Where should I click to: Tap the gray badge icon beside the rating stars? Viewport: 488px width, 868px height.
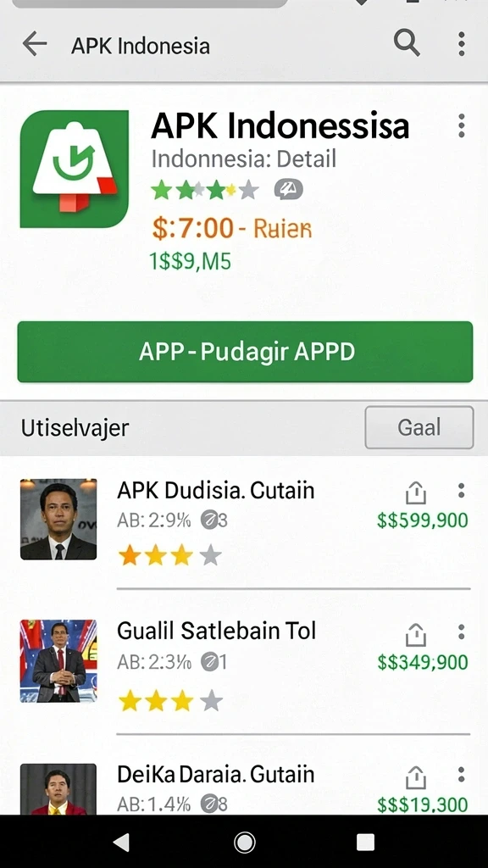288,190
